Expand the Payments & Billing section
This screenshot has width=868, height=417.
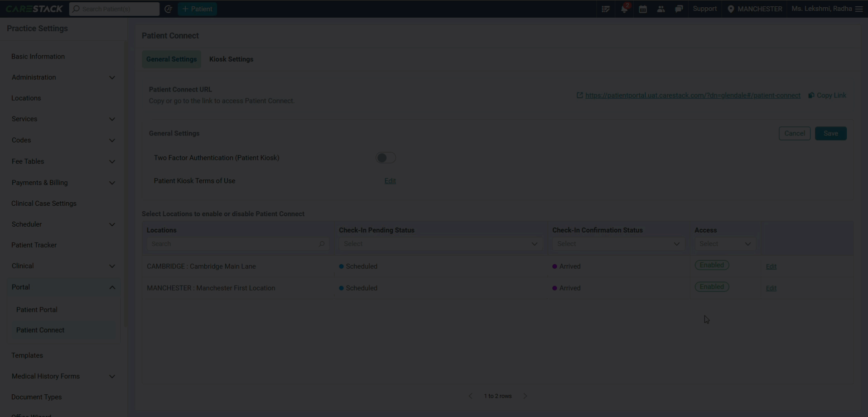(x=63, y=183)
